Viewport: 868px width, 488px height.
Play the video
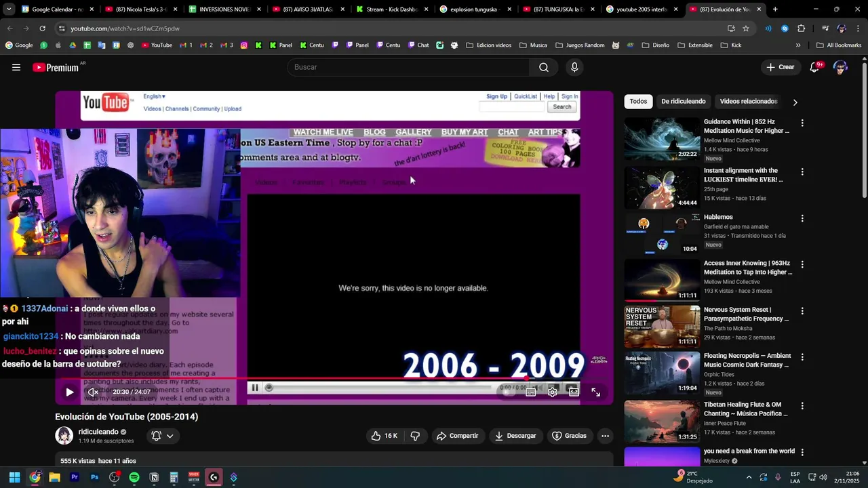(69, 392)
